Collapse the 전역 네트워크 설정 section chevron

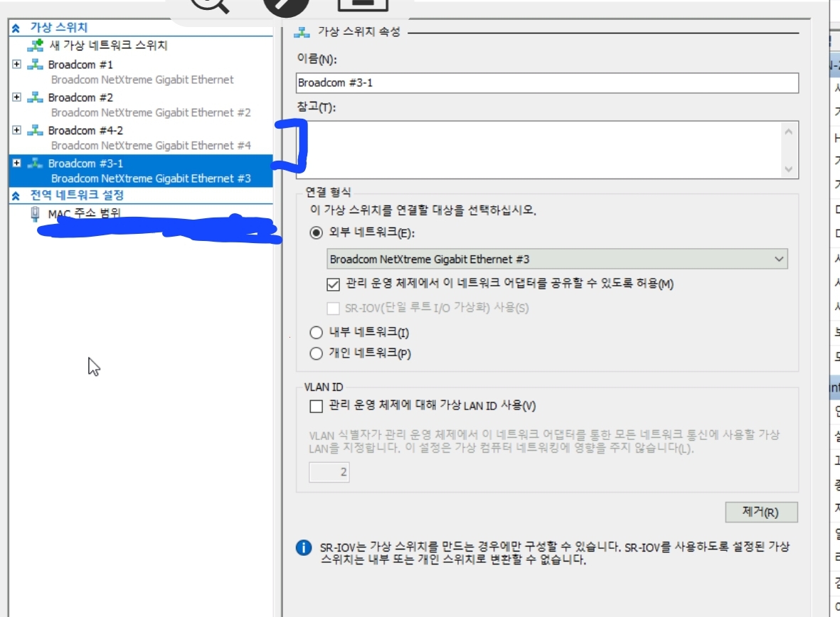[16, 195]
